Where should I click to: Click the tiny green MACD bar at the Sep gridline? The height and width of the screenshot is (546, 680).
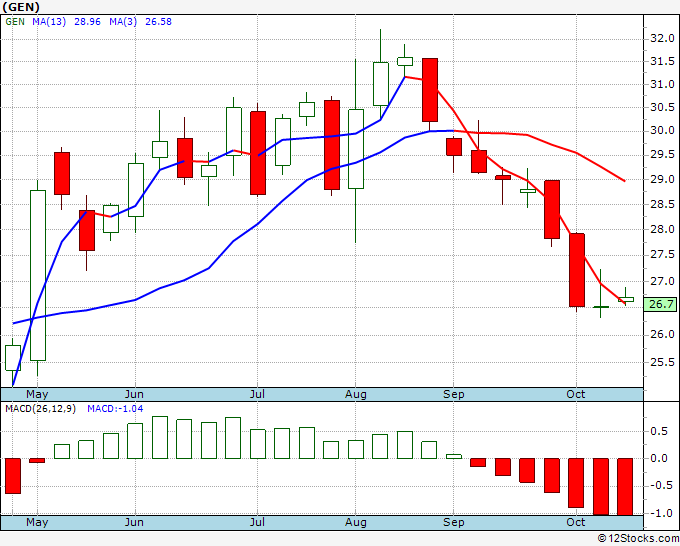[x=454, y=456]
